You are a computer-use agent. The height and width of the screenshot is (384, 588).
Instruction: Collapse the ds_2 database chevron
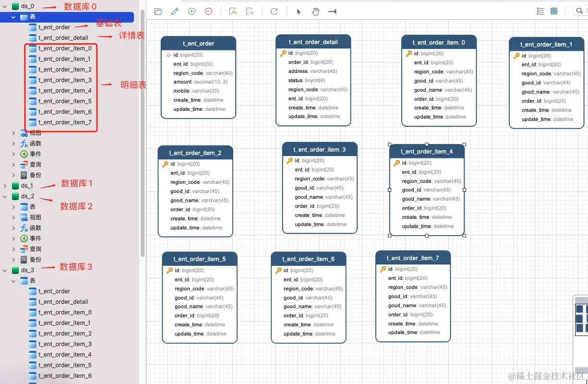[5, 196]
